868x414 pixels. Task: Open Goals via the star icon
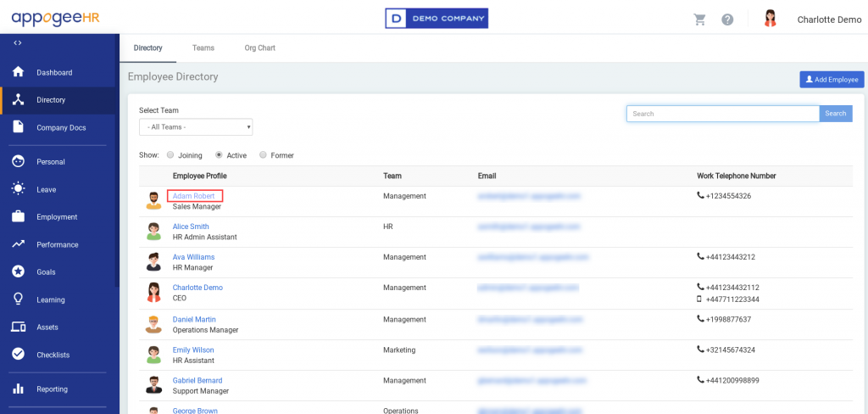point(18,271)
